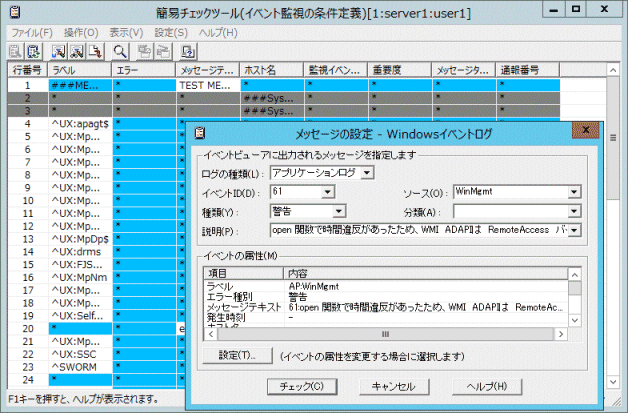Expand the ソース combo box showing WinMgmt
This screenshot has height=413, width=628.
[x=574, y=192]
